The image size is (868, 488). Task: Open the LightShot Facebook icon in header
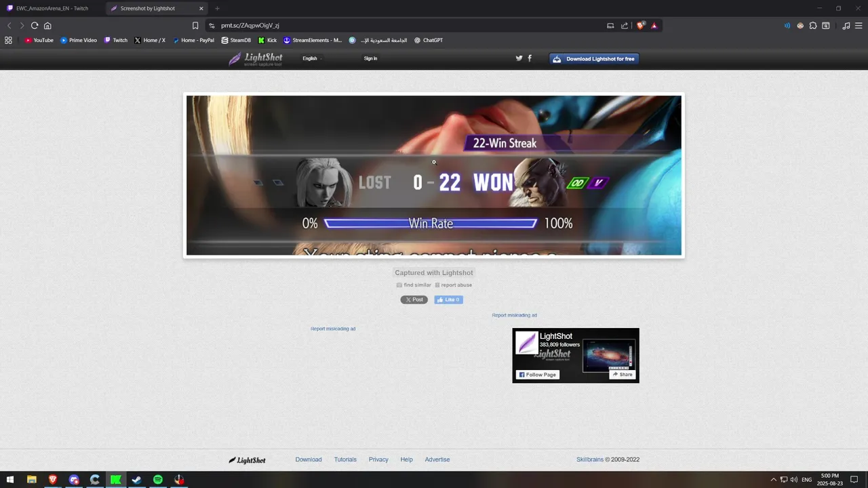click(530, 58)
